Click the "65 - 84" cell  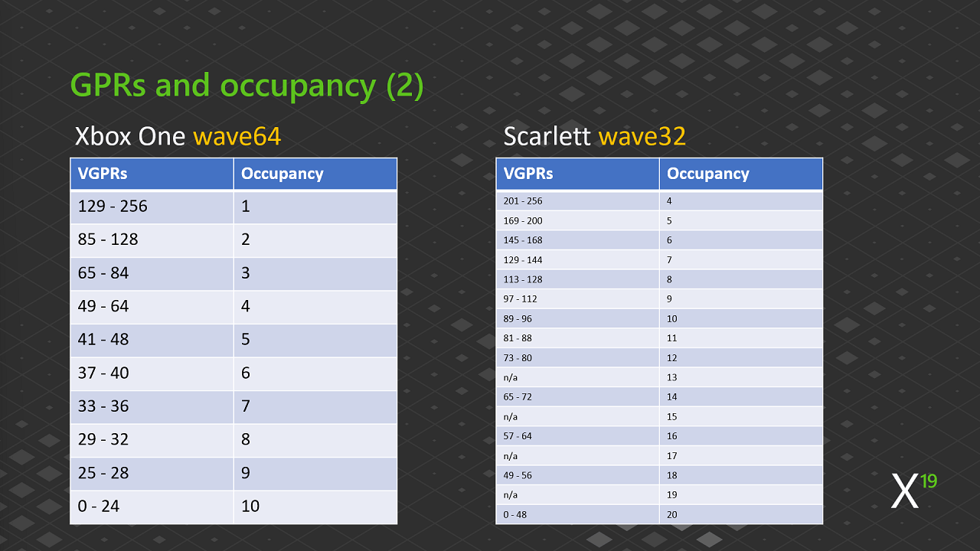pos(152,273)
